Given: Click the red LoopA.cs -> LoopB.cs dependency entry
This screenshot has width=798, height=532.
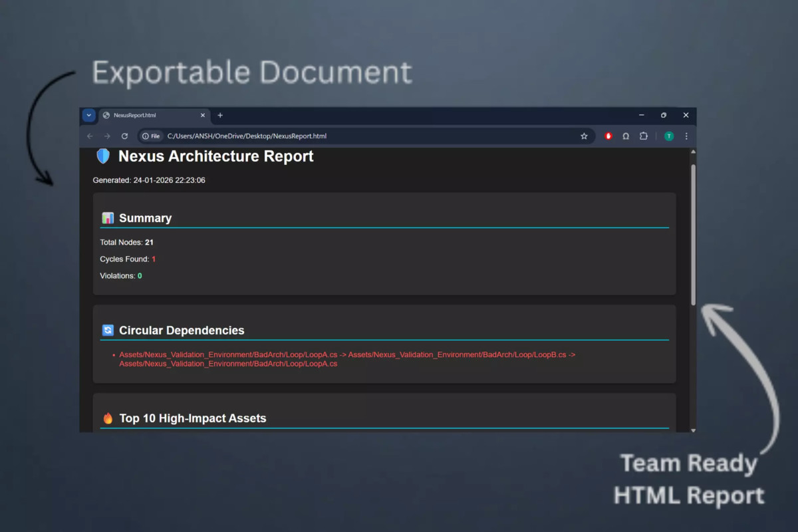Looking at the screenshot, I should pyautogui.click(x=347, y=359).
